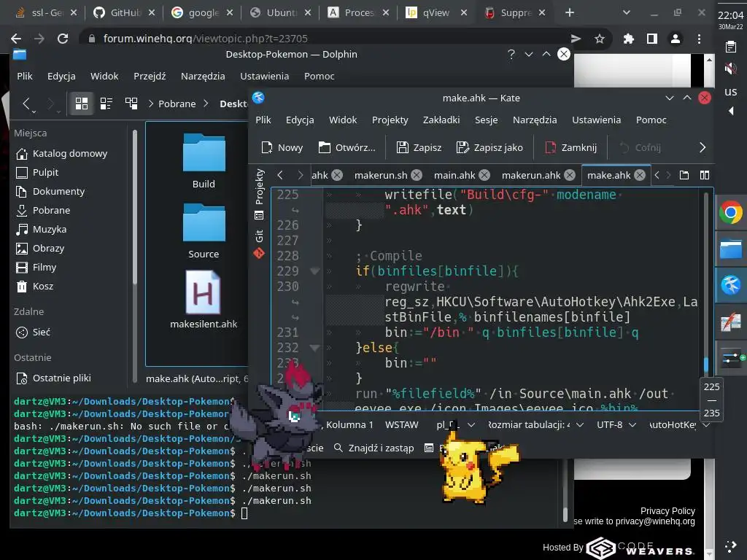Open browser extensions puzzle icon

pos(629,39)
